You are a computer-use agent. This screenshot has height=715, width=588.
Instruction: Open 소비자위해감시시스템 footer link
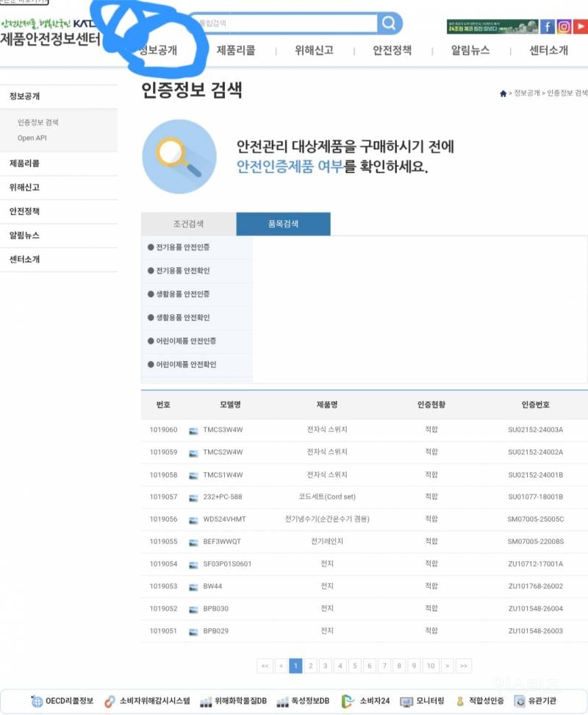147,701
